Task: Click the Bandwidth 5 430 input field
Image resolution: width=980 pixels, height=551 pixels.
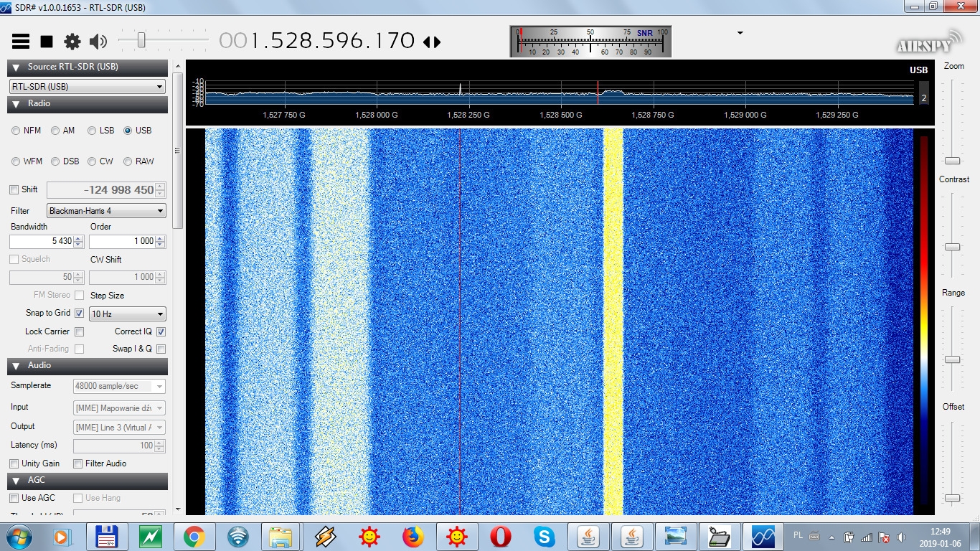Action: pos(42,241)
